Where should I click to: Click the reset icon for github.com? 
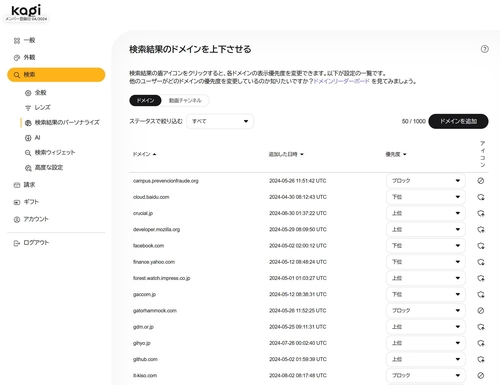(x=480, y=359)
